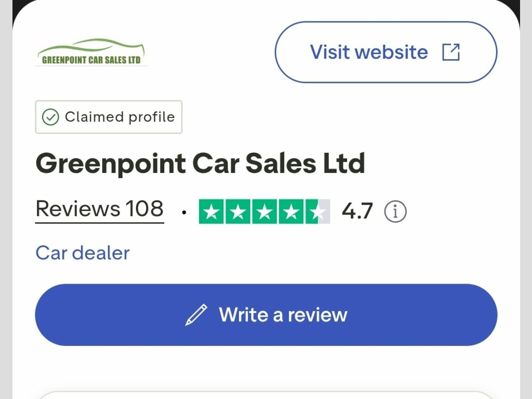Click the bullet separator beside Reviews 108
The width and height of the screenshot is (532, 399).
point(184,212)
